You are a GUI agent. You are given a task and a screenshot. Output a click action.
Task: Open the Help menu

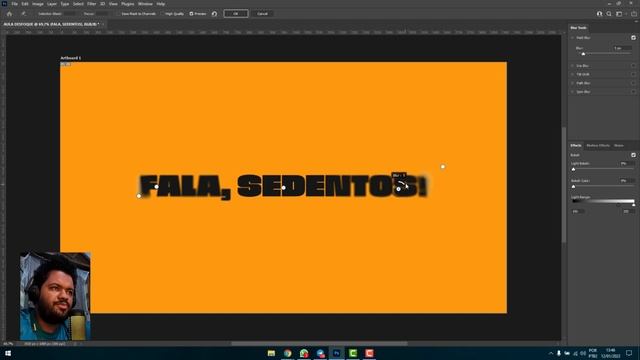point(161,4)
